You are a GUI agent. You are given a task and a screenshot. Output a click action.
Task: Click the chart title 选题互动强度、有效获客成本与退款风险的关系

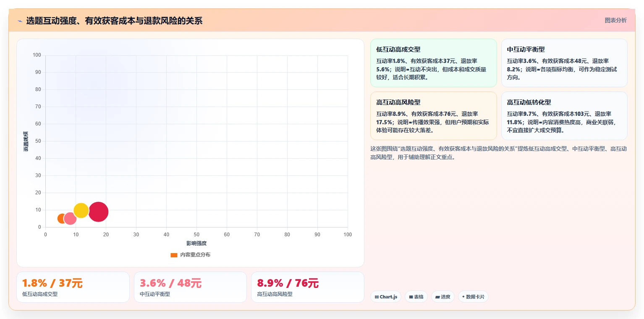coord(114,21)
